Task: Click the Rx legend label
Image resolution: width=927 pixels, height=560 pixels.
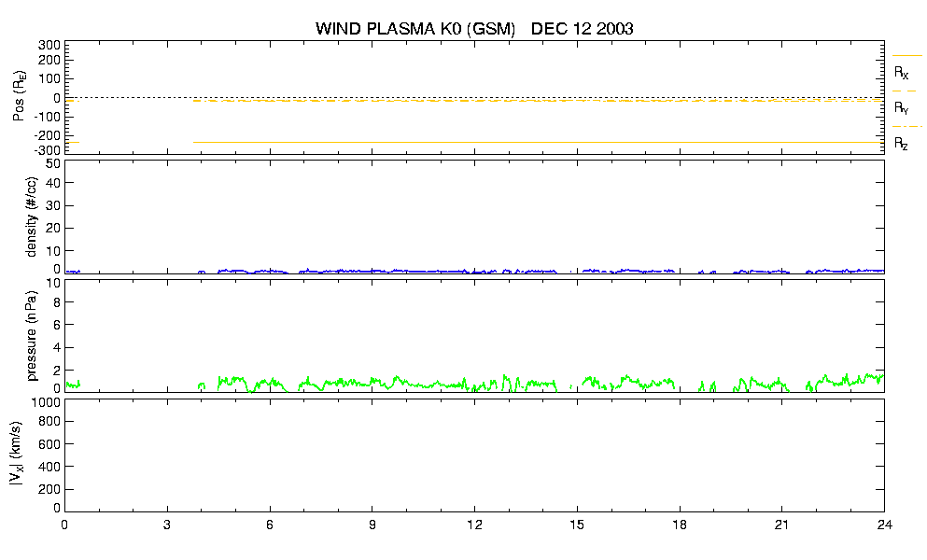Action: (901, 73)
